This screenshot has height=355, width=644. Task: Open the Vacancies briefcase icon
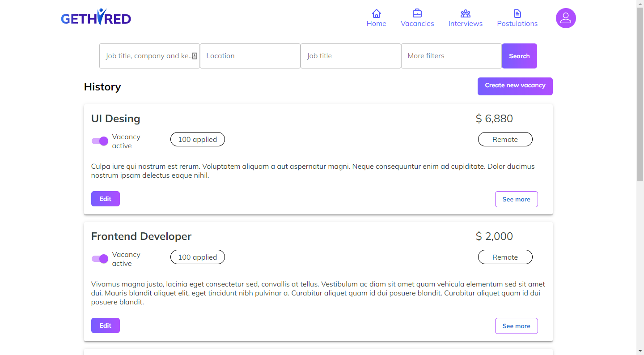pyautogui.click(x=417, y=13)
